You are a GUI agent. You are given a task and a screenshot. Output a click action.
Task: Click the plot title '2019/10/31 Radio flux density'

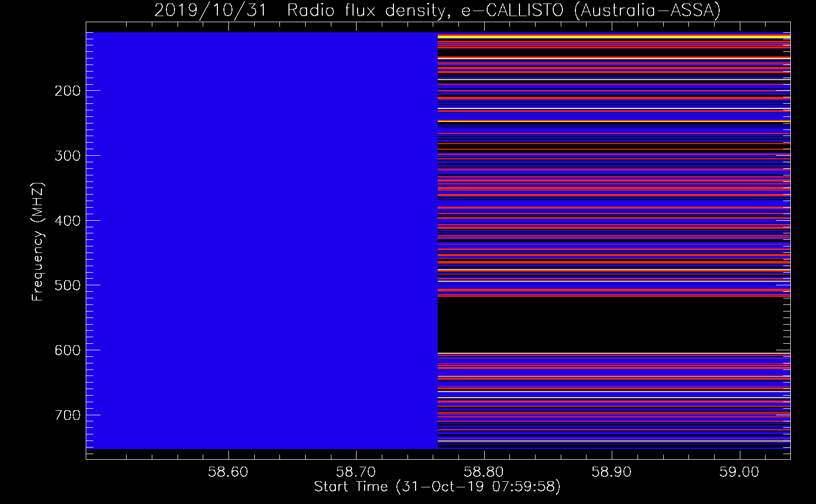point(437,10)
